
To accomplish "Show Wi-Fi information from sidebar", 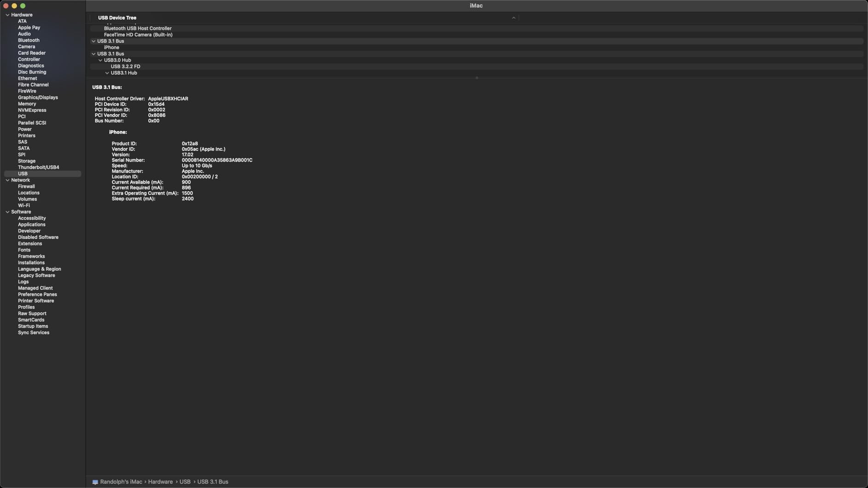I will coord(24,206).
